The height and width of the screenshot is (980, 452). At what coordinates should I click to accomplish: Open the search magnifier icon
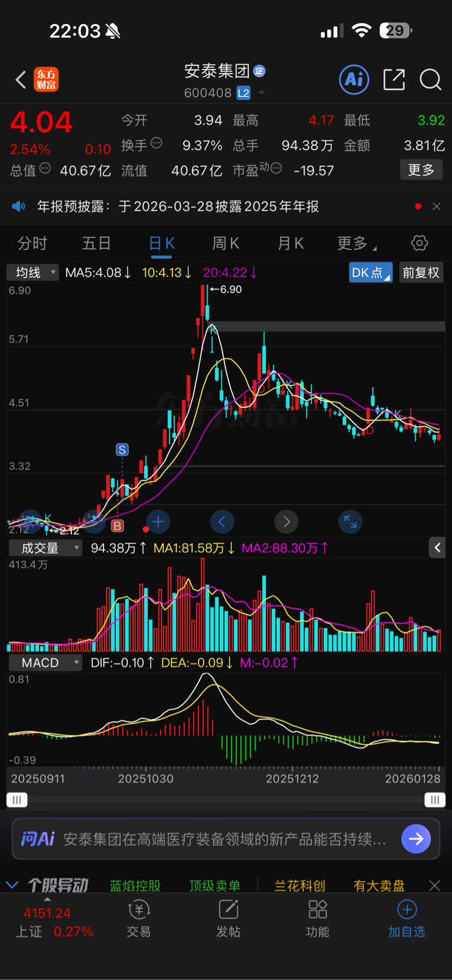tap(430, 79)
